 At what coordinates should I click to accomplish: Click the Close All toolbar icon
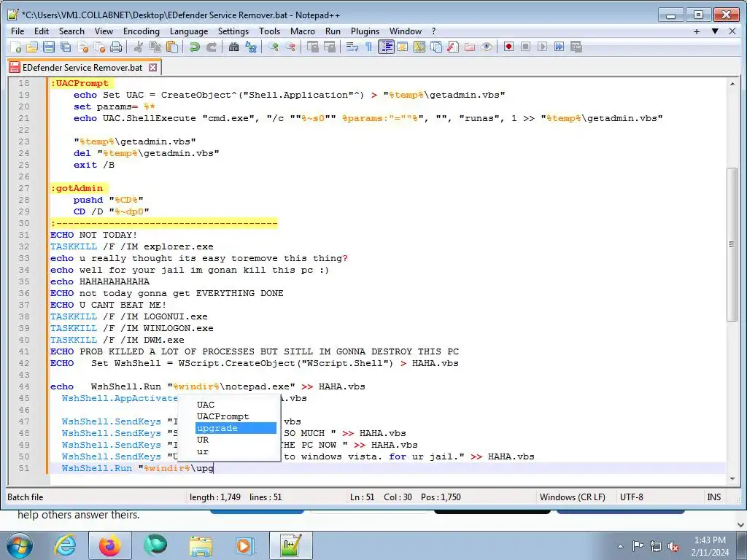pos(99,47)
